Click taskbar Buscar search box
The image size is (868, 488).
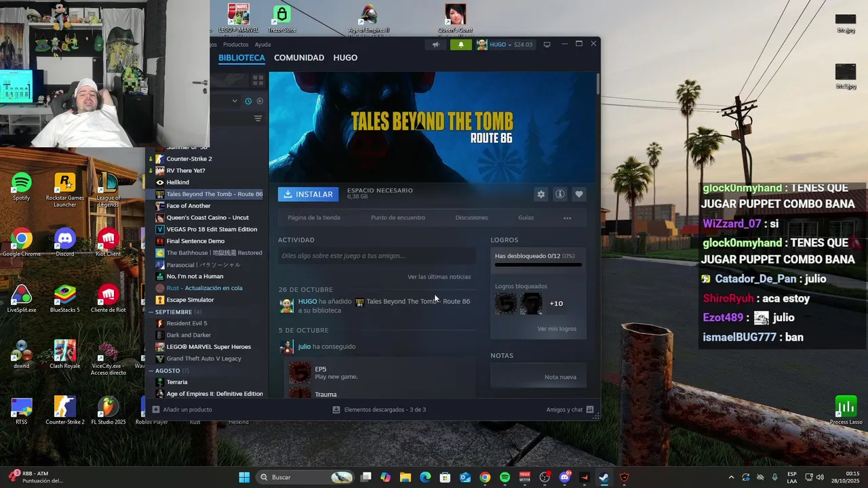click(305, 477)
